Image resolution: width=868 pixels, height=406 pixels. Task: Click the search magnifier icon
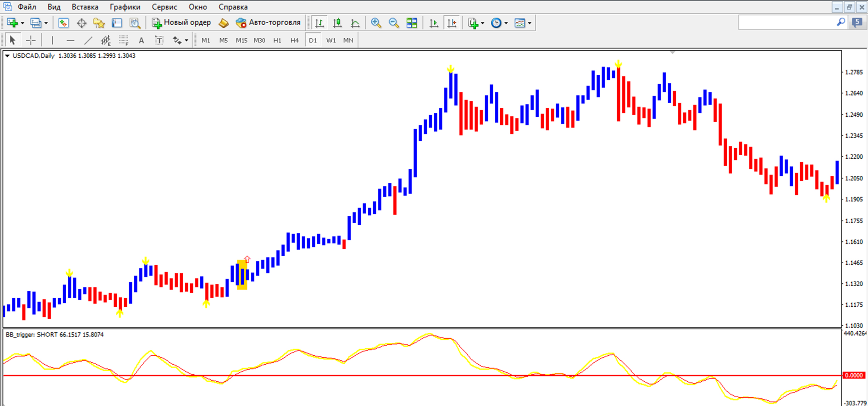coord(841,22)
